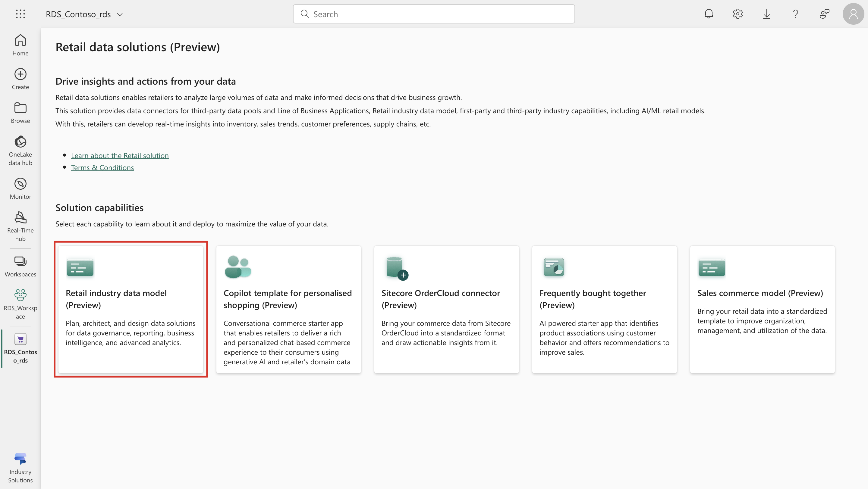Open the feedback icon in the header
This screenshot has height=489, width=868.
click(824, 14)
